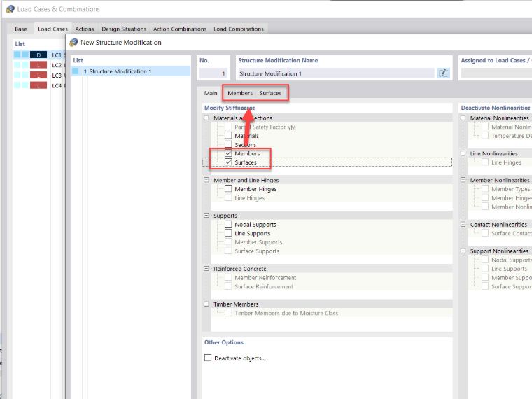Click the Member Reinforcement option
Viewport: 532px width, 399px height.
(265, 277)
